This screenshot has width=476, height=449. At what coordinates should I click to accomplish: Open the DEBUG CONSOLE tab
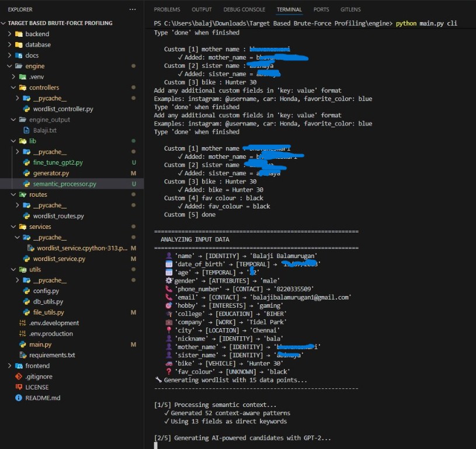click(x=244, y=9)
